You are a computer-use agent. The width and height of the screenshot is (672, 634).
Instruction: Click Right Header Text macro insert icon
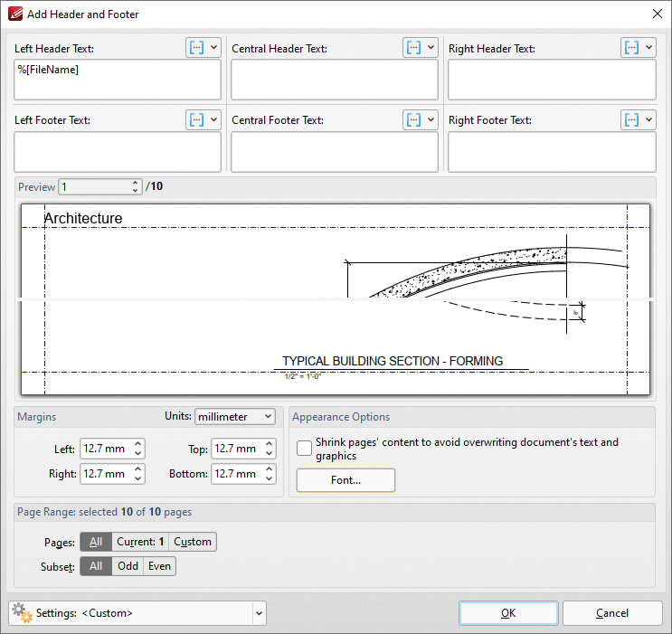coord(631,48)
